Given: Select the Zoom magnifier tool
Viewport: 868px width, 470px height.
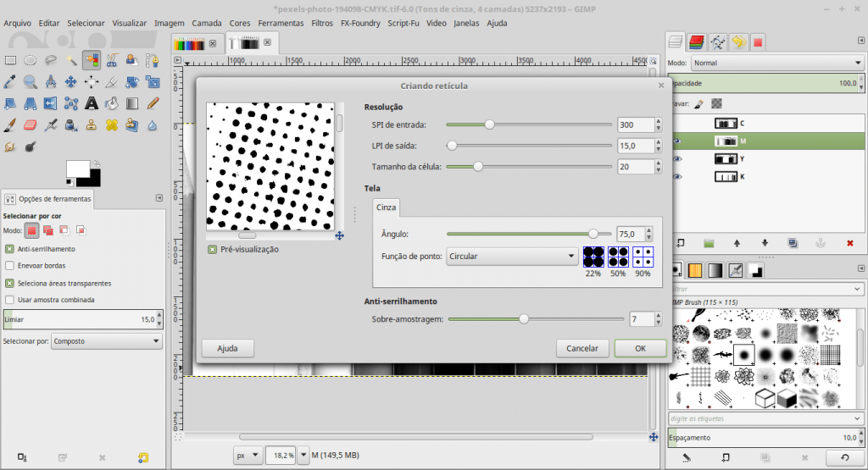Looking at the screenshot, I should [30, 82].
